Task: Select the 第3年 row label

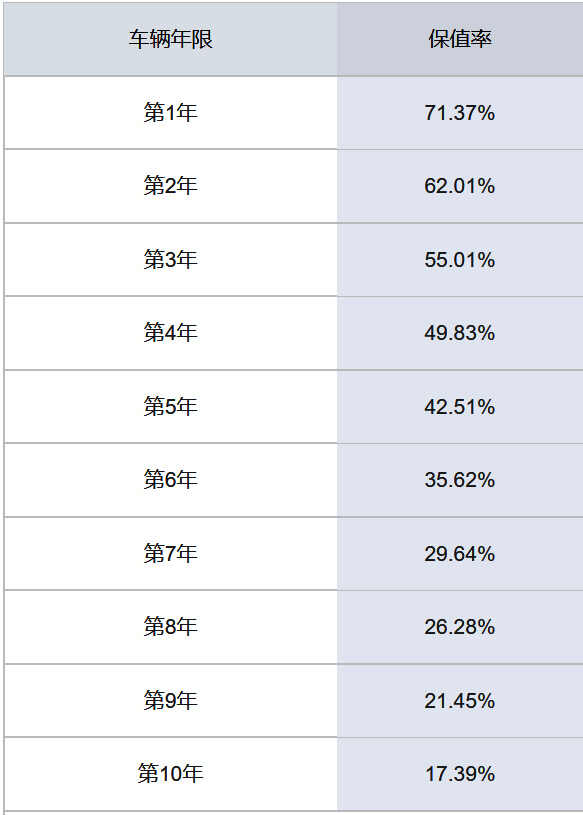Action: [170, 259]
